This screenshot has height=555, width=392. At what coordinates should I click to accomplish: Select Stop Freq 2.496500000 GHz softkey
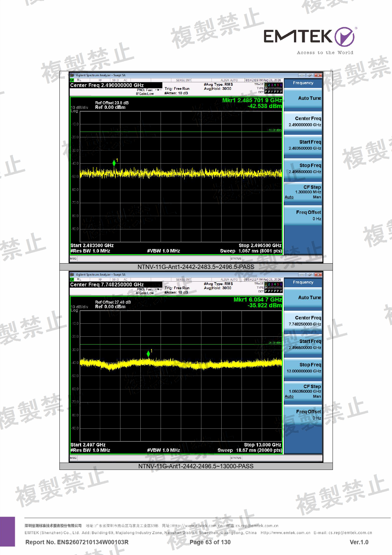point(303,168)
